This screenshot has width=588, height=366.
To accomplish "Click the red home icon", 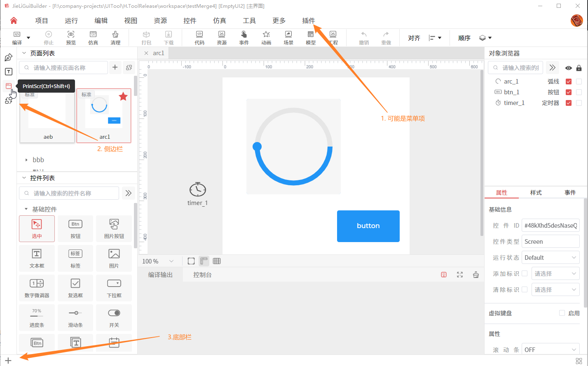I will click(14, 21).
